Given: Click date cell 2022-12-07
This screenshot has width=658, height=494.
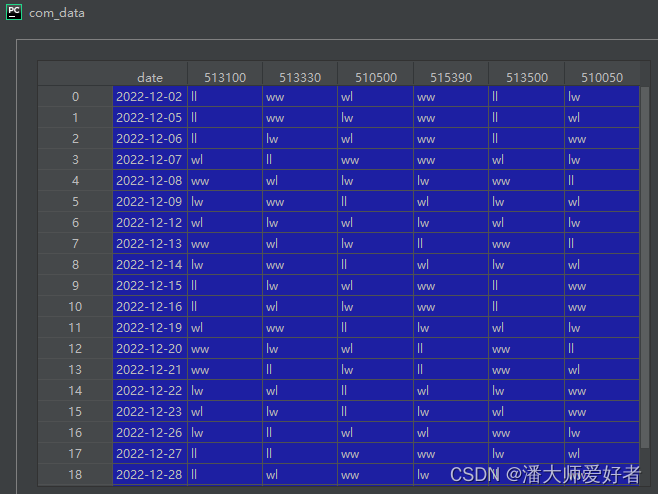Looking at the screenshot, I should coord(150,159).
